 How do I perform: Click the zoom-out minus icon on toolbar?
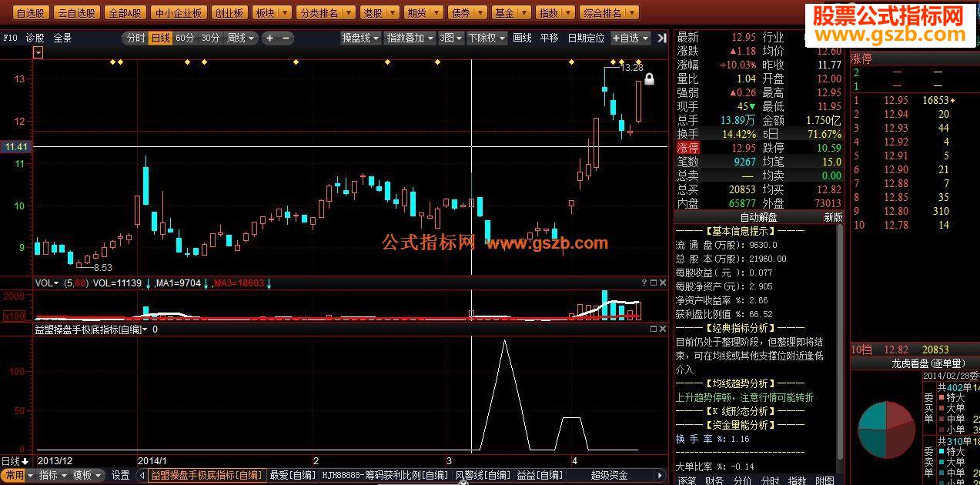click(x=285, y=36)
